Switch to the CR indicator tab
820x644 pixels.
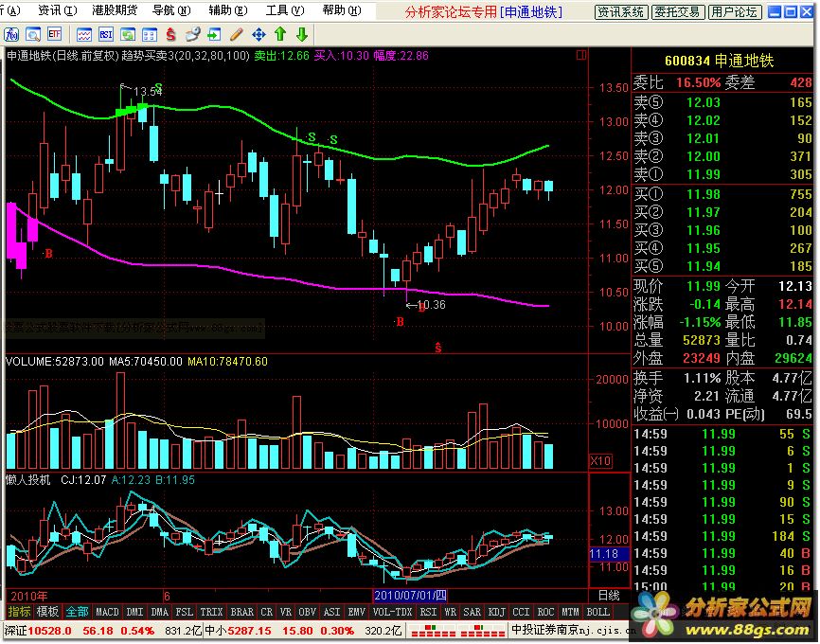pyautogui.click(x=267, y=612)
